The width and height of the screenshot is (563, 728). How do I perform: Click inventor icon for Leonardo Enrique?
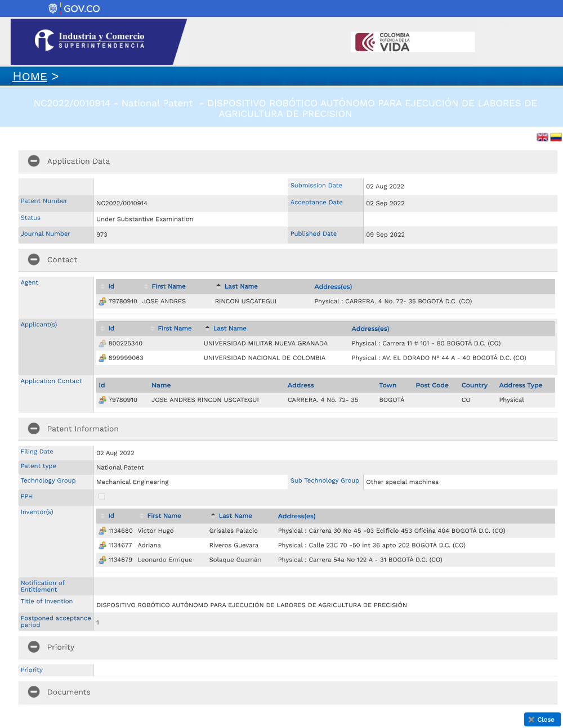[x=102, y=560]
